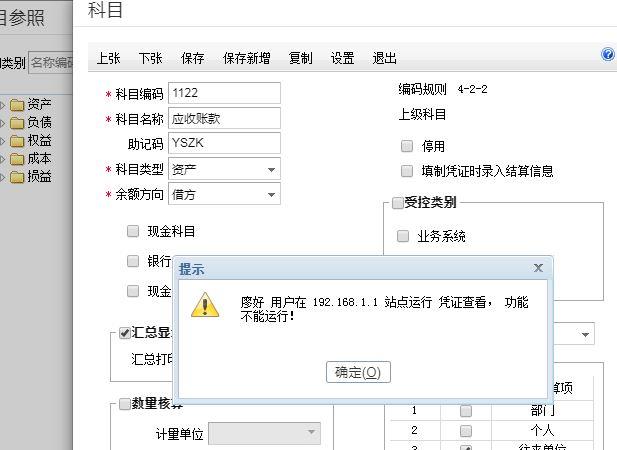
Task: Select the 负债 folder in tree
Action: click(x=31, y=123)
